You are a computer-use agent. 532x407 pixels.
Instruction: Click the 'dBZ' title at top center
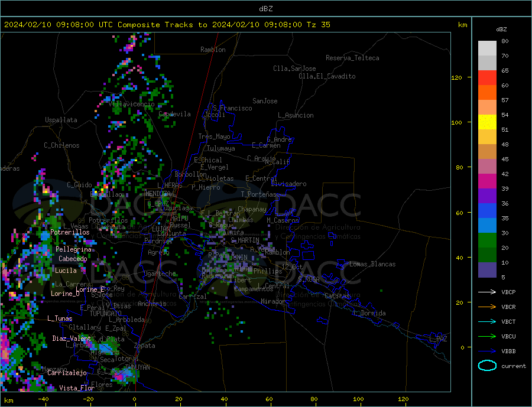tap(265, 9)
